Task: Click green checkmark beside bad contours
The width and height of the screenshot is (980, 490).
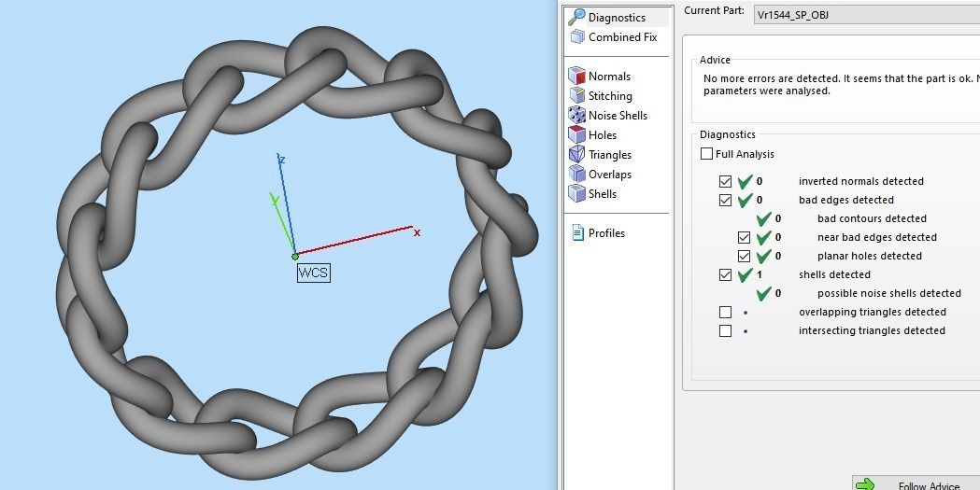Action: tap(763, 219)
